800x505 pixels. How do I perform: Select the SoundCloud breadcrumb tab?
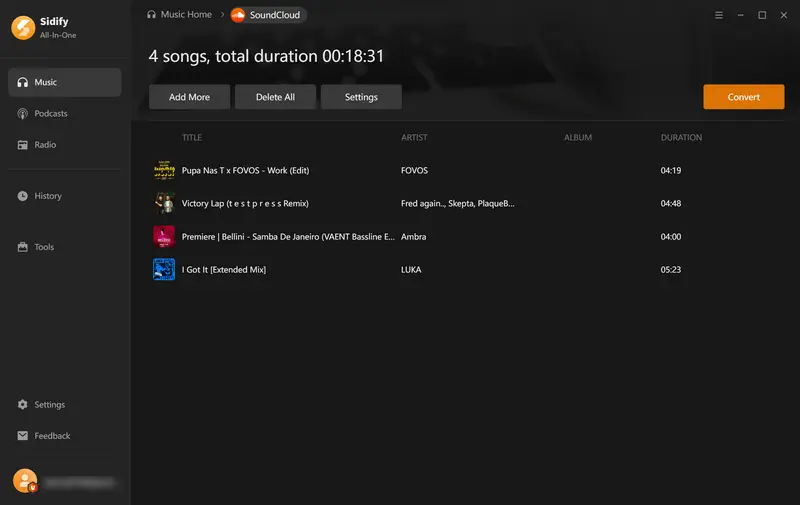[268, 15]
